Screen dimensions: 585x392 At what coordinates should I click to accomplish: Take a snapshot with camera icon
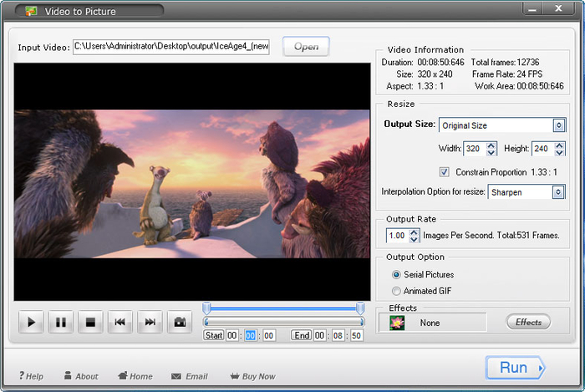click(179, 322)
